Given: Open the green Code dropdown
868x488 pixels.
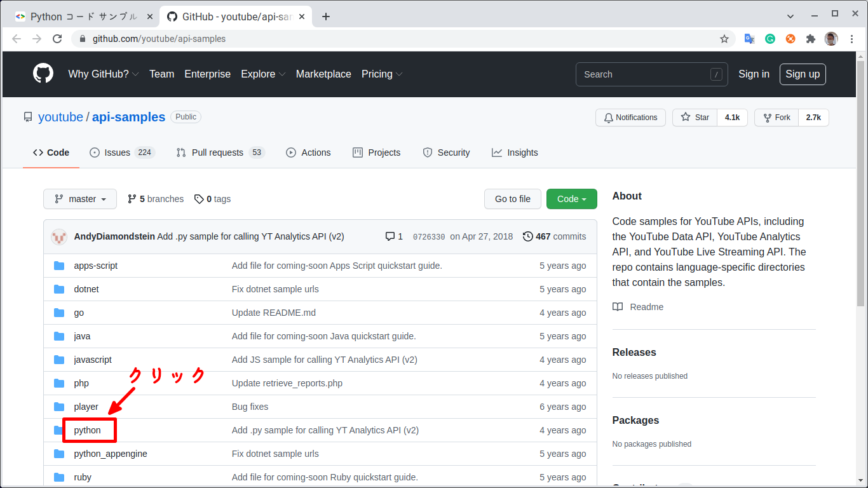Looking at the screenshot, I should 571,199.
